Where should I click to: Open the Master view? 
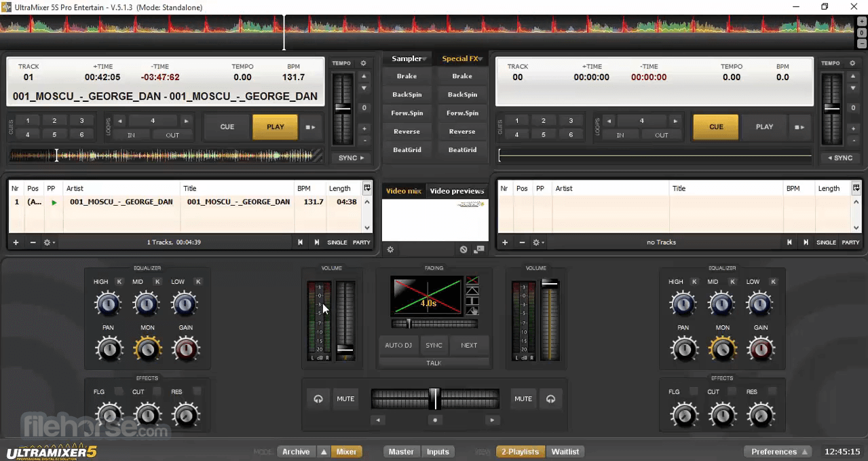tap(401, 451)
